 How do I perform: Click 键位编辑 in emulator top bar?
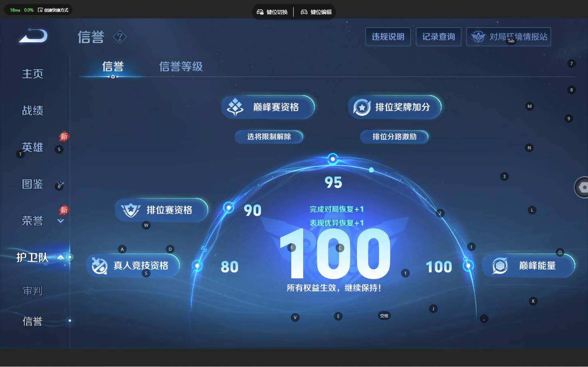coord(316,12)
